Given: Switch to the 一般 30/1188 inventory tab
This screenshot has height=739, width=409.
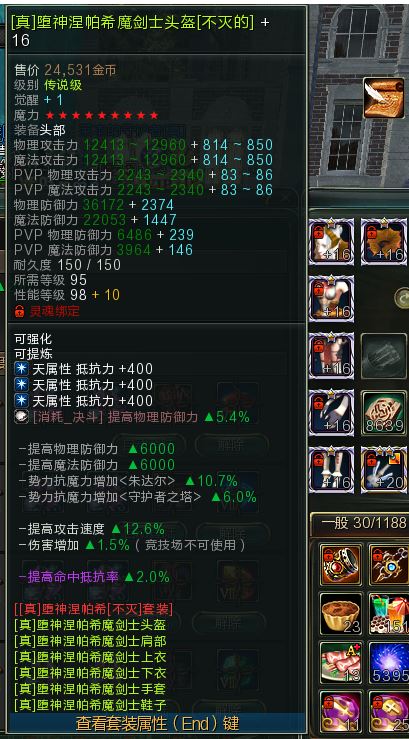Looking at the screenshot, I should (x=360, y=523).
